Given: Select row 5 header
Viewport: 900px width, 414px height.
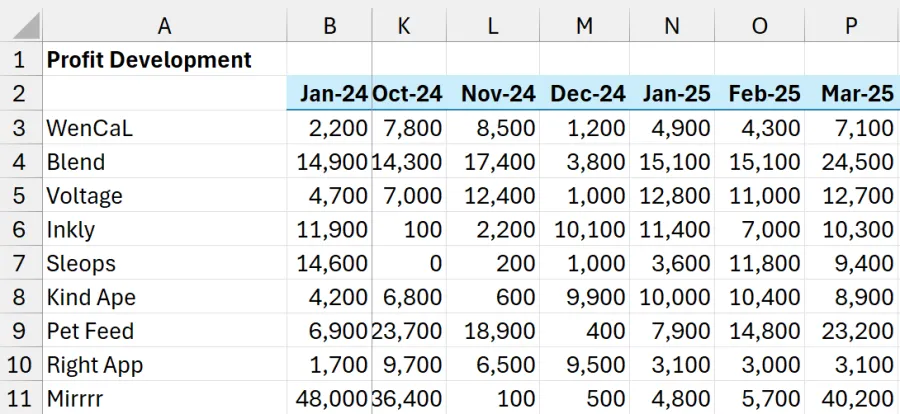Looking at the screenshot, I should point(21,195).
